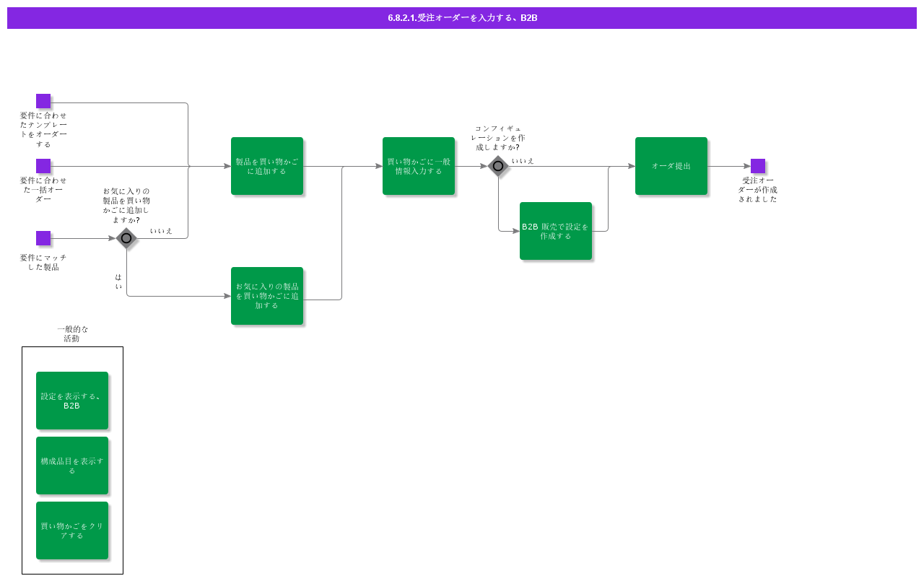
Task: Open the task '買い物かごに一般情報入力する'
Action: click(419, 166)
